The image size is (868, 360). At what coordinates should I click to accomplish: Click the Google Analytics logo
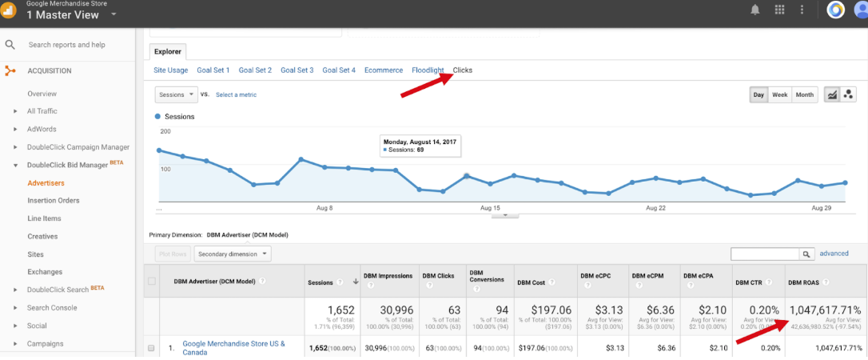pos(9,11)
